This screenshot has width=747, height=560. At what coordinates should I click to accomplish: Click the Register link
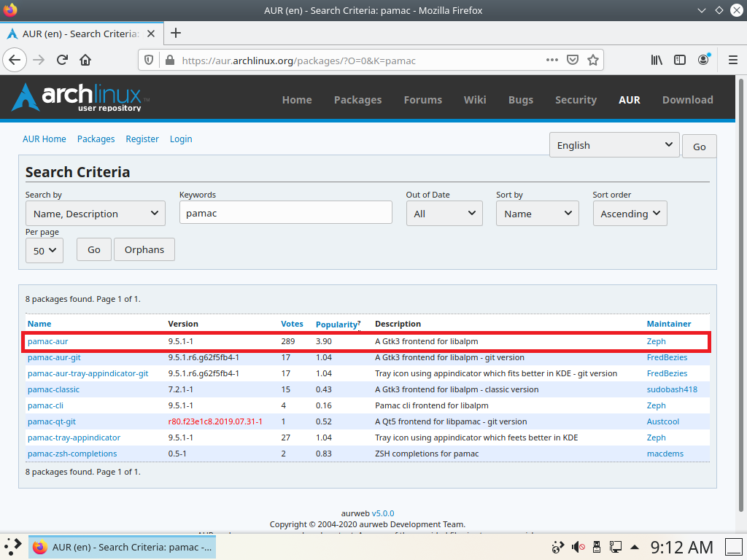[x=142, y=139]
